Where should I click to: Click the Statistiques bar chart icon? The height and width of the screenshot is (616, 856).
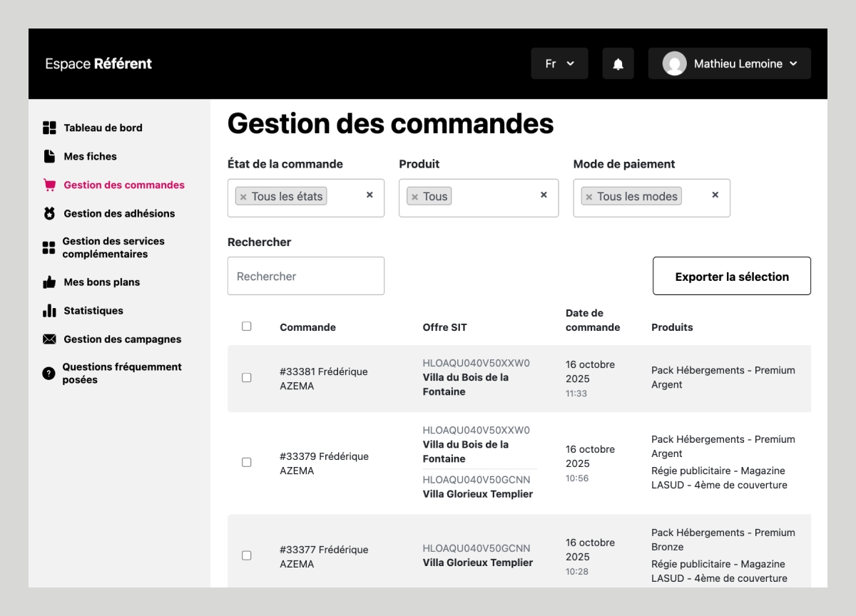49,311
